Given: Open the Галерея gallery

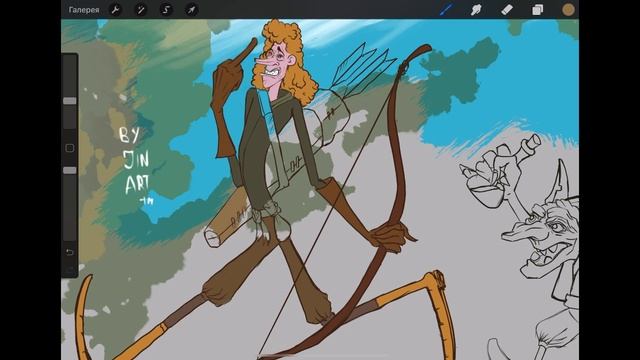Looking at the screenshot, I should pos(84,10).
